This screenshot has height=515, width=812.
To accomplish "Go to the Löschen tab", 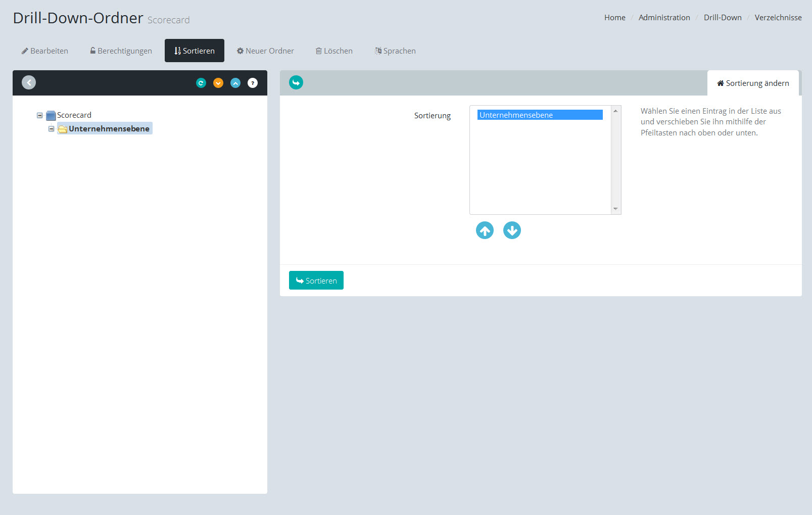I will pos(334,51).
